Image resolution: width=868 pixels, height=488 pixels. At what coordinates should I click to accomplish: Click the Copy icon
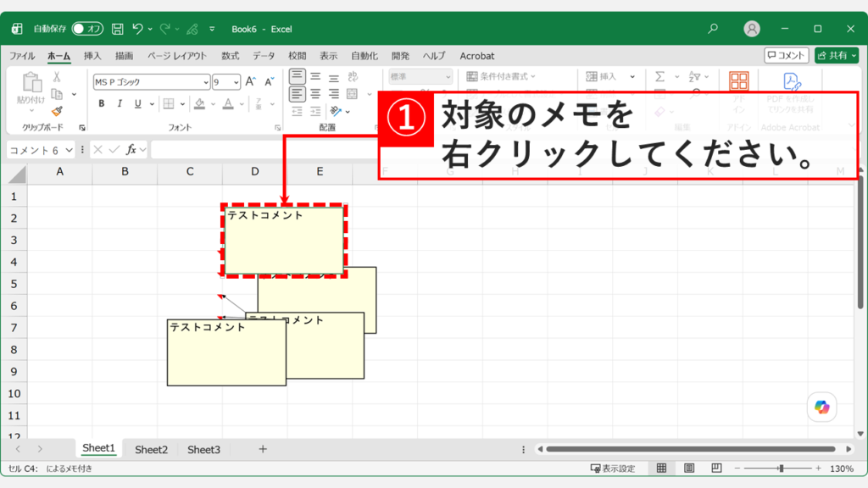tap(57, 94)
